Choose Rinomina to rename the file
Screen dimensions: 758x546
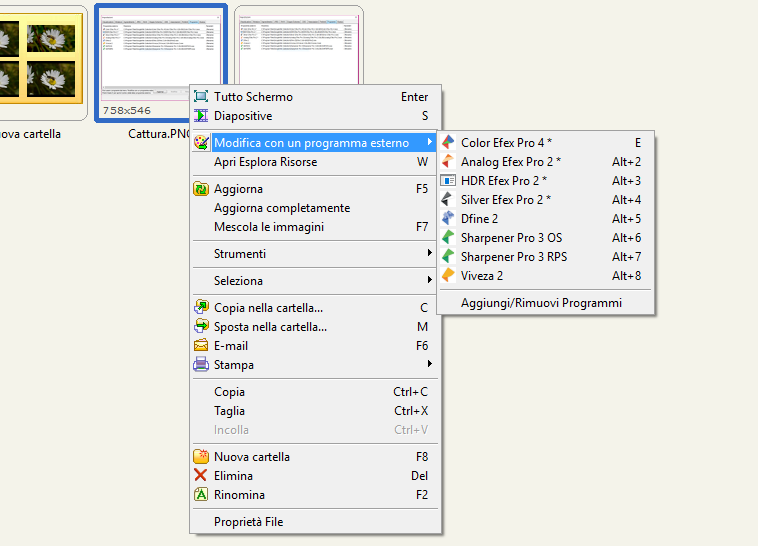[240, 495]
